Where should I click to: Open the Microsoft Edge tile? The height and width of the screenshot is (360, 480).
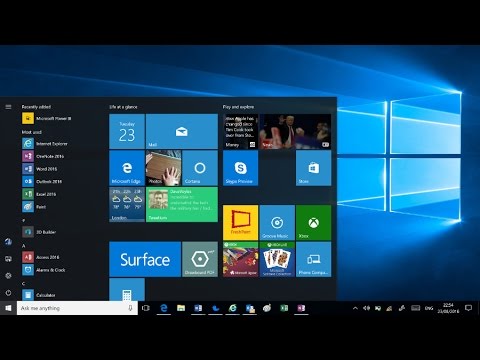pos(127,168)
